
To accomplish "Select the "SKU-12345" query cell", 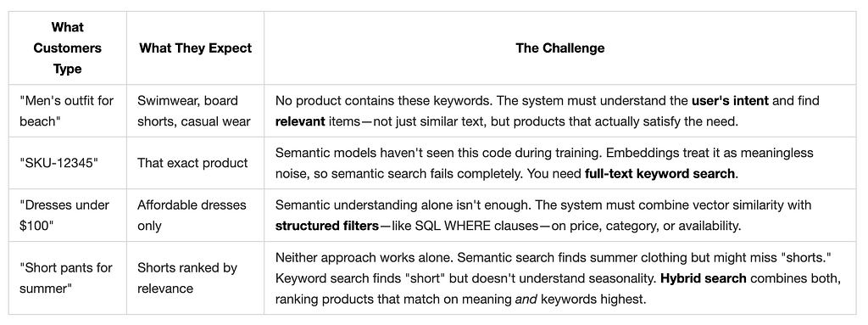I will (x=68, y=163).
